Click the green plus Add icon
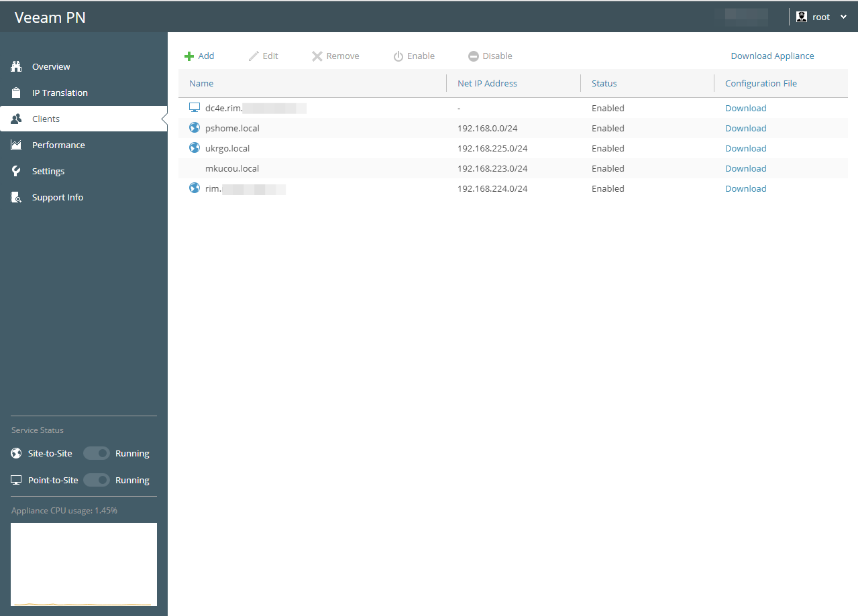The image size is (858, 616). click(x=189, y=56)
